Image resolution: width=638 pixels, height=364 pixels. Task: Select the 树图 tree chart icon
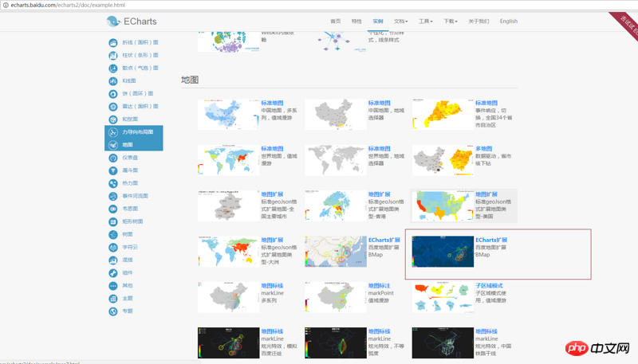click(x=113, y=234)
